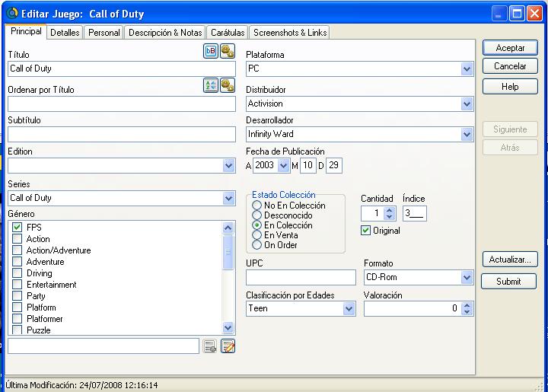Click the application icon in title bar
Image resolution: width=548 pixels, height=392 pixels.
pos(12,13)
